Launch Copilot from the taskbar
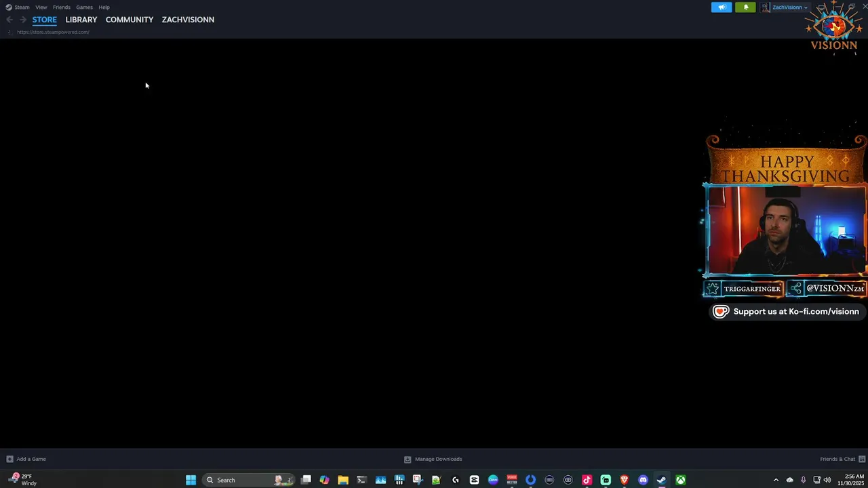This screenshot has height=488, width=868. (x=324, y=480)
